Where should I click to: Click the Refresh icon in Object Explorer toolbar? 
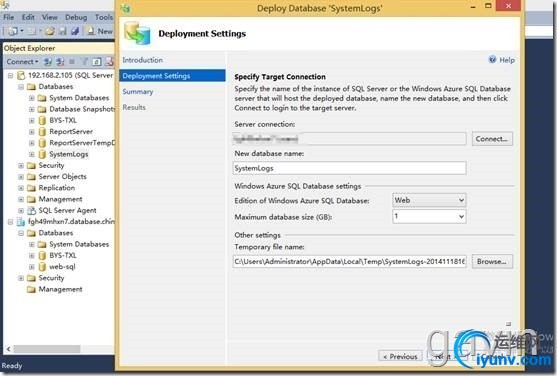pyautogui.click(x=97, y=62)
